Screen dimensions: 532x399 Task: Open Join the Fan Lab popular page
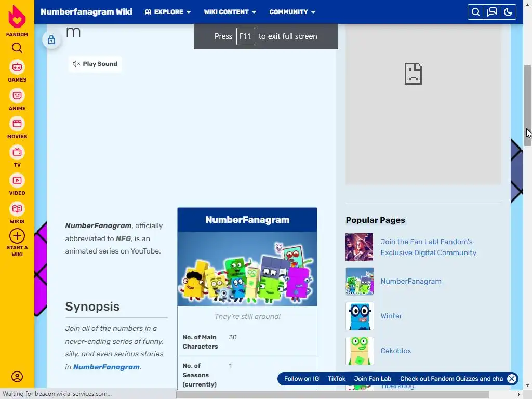[x=428, y=247]
